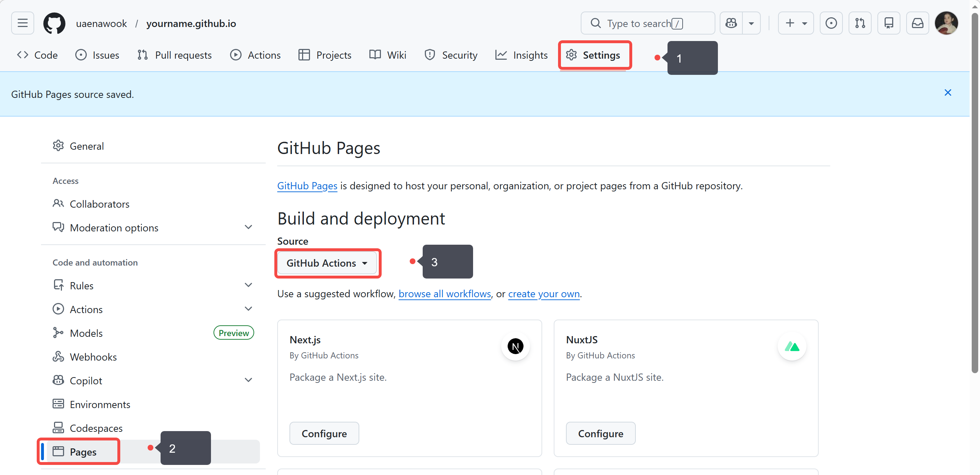Click the GitHub Octocat logo
Image resolution: width=980 pixels, height=475 pixels.
tap(54, 23)
